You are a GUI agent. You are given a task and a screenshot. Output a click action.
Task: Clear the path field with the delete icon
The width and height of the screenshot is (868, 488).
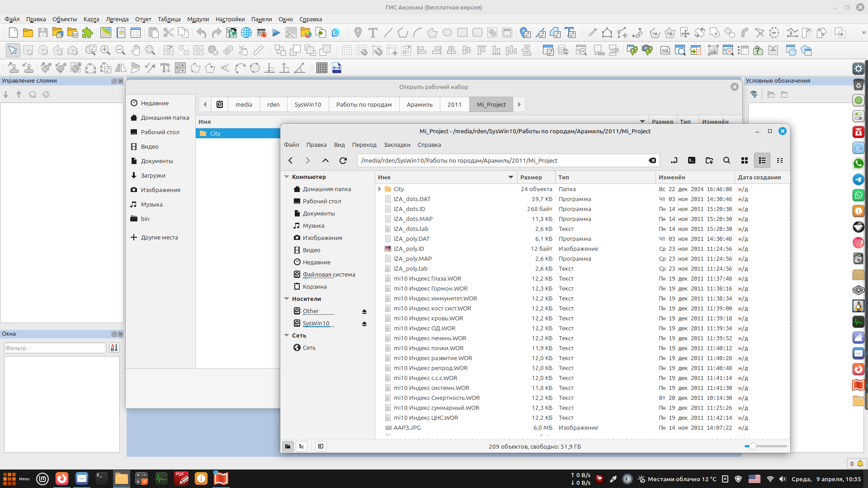[x=652, y=160]
